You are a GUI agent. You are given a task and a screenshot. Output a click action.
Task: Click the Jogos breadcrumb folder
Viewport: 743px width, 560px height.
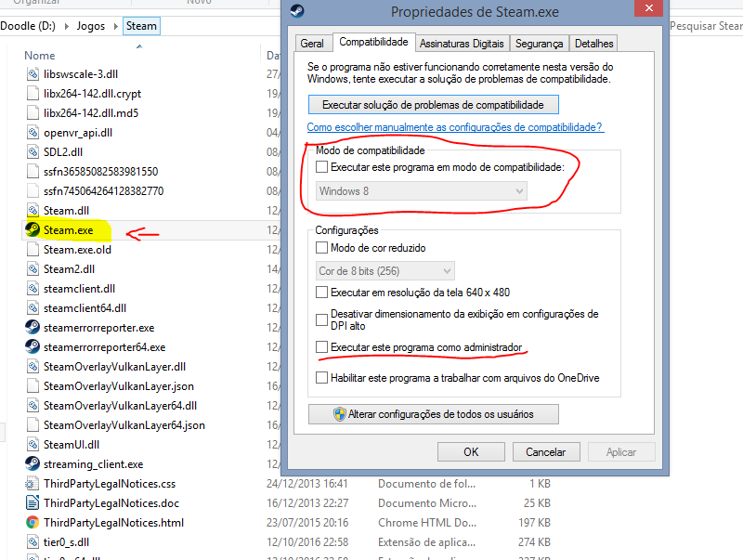[91, 26]
